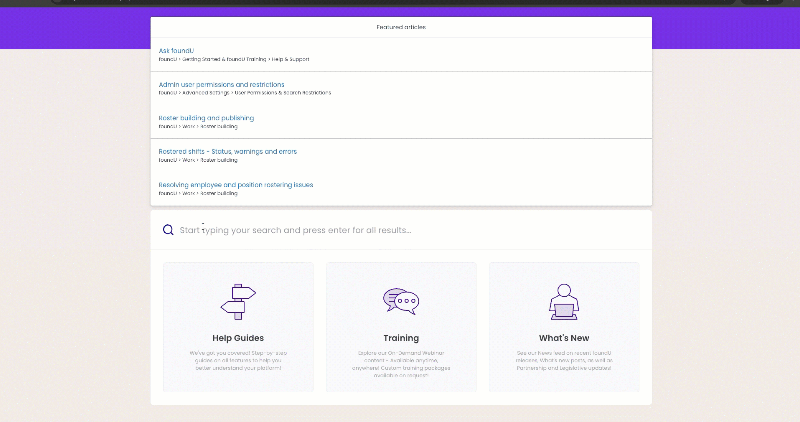Viewport: 800px width, 422px height.
Task: Click breadcrumb under 'Roster building and publishing'
Action: tap(198, 127)
